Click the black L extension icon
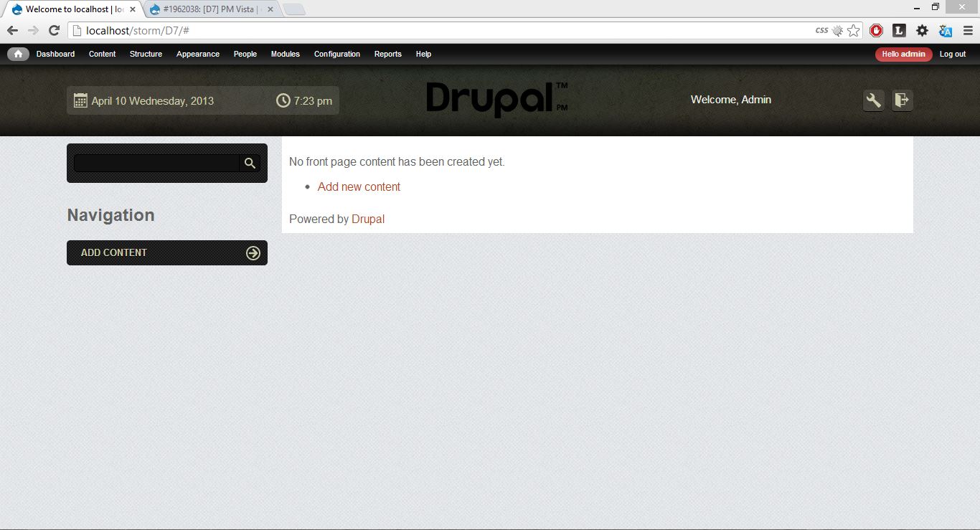The image size is (980, 530). pos(899,30)
